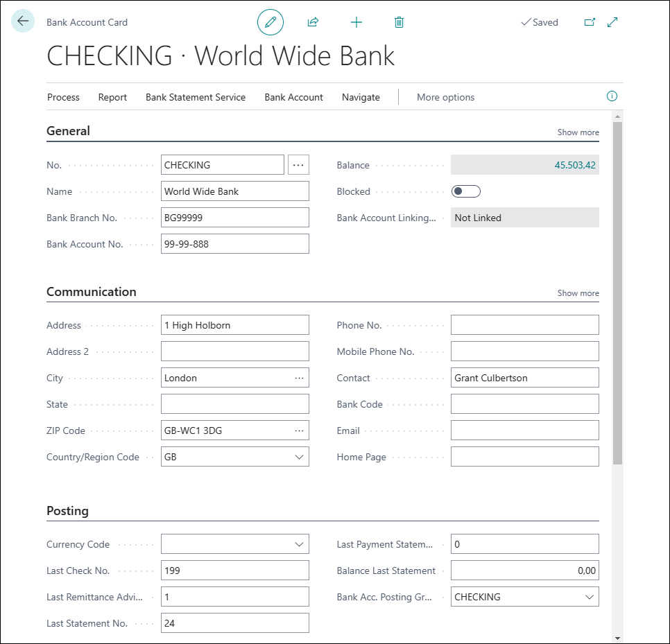Screen dimensions: 670x644
Task: Expand the Currency Code dropdown
Action: [298, 543]
